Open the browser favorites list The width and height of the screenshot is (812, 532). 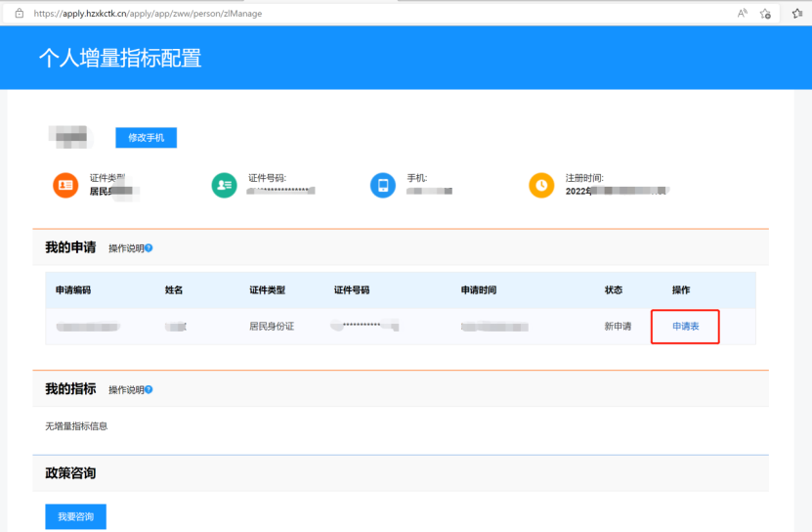point(796,14)
